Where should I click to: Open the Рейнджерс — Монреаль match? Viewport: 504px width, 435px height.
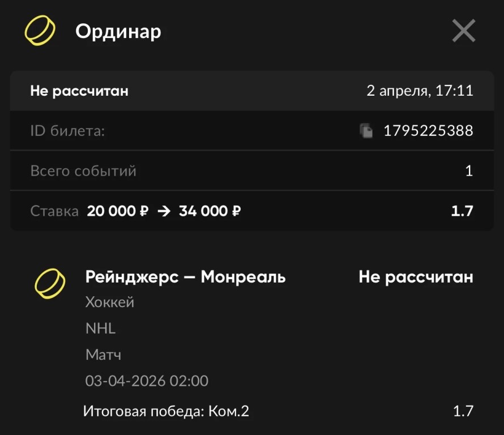185,277
